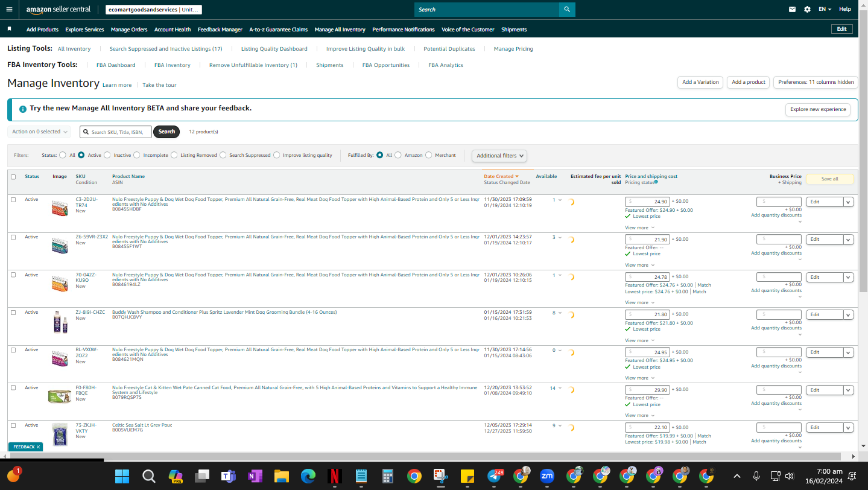Expand the Additional filters dropdown
The width and height of the screenshot is (868, 490).
click(499, 156)
